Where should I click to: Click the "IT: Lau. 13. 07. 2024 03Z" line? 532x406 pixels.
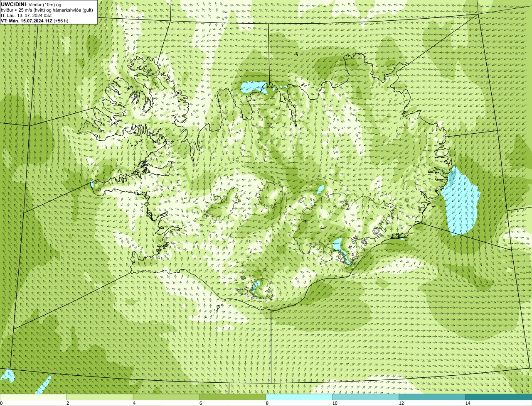(x=27, y=15)
